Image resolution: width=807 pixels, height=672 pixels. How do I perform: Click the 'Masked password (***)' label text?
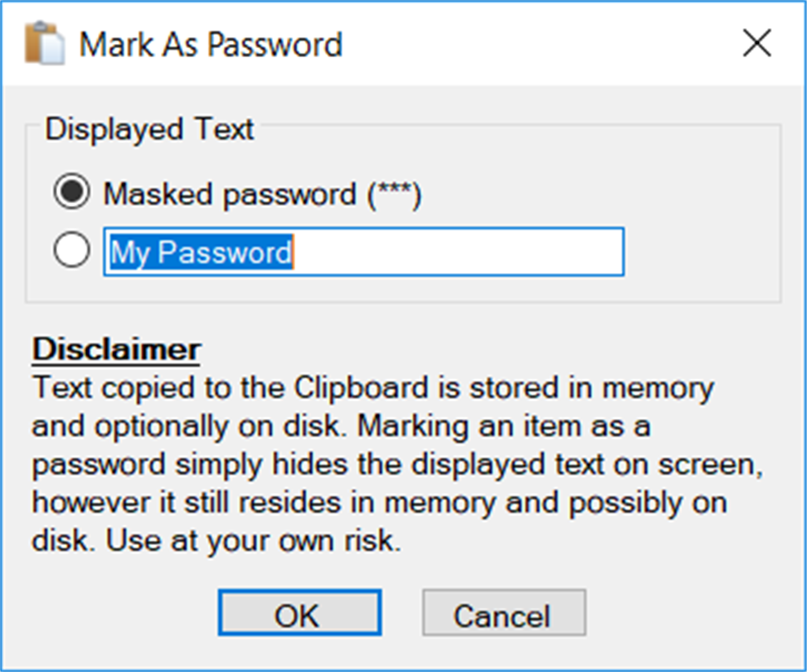click(262, 195)
